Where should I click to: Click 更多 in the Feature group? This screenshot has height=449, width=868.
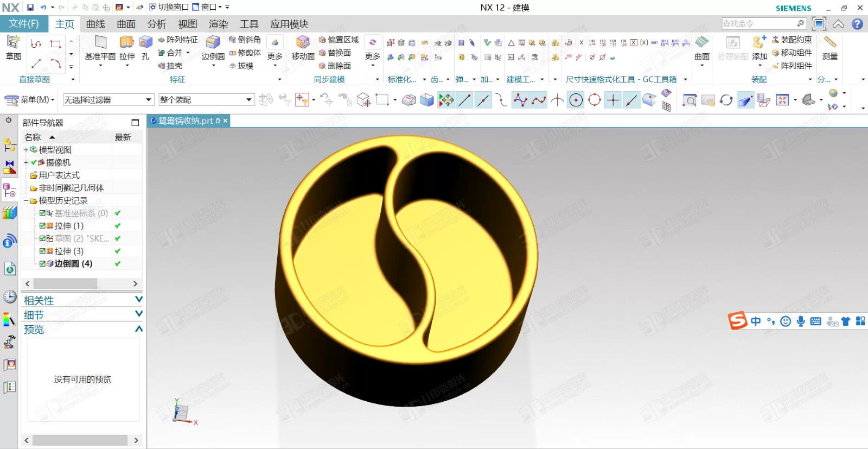coord(275,52)
